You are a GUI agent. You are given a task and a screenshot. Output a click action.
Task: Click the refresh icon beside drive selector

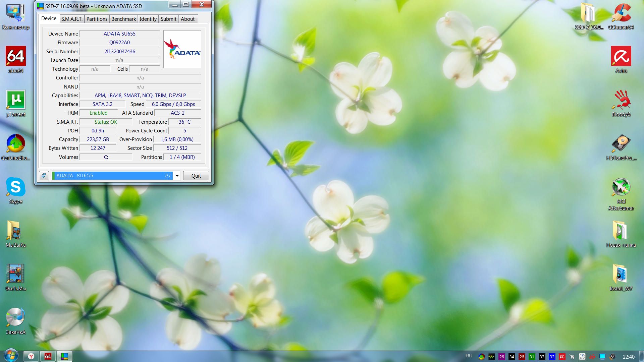pos(44,176)
